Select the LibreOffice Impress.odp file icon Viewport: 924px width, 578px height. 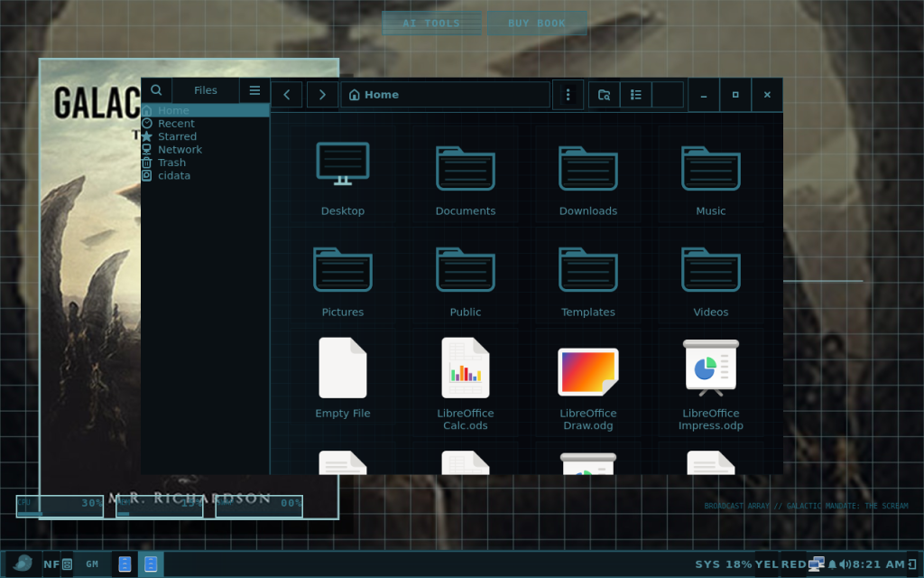click(x=711, y=368)
